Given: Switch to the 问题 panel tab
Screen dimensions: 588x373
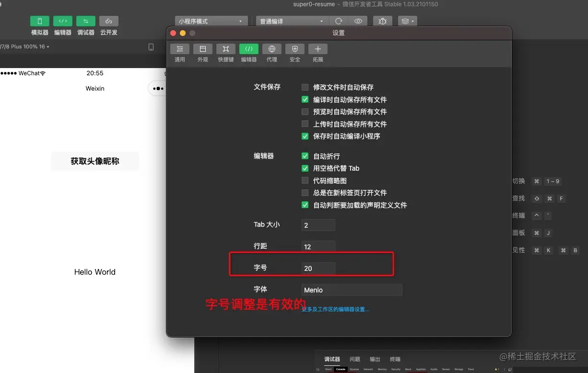Looking at the screenshot, I should point(355,359).
